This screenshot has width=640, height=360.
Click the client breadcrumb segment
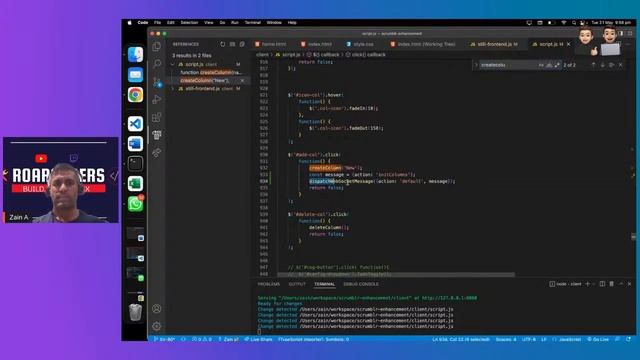coord(262,55)
